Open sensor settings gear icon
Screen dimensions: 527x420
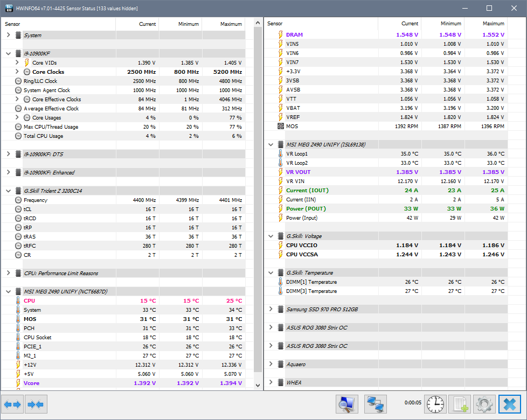484,404
